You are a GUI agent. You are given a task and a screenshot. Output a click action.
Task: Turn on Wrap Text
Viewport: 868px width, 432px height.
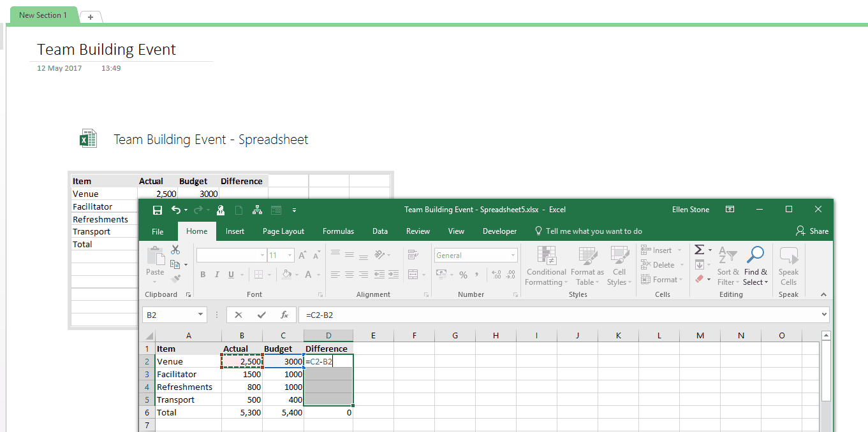click(413, 255)
